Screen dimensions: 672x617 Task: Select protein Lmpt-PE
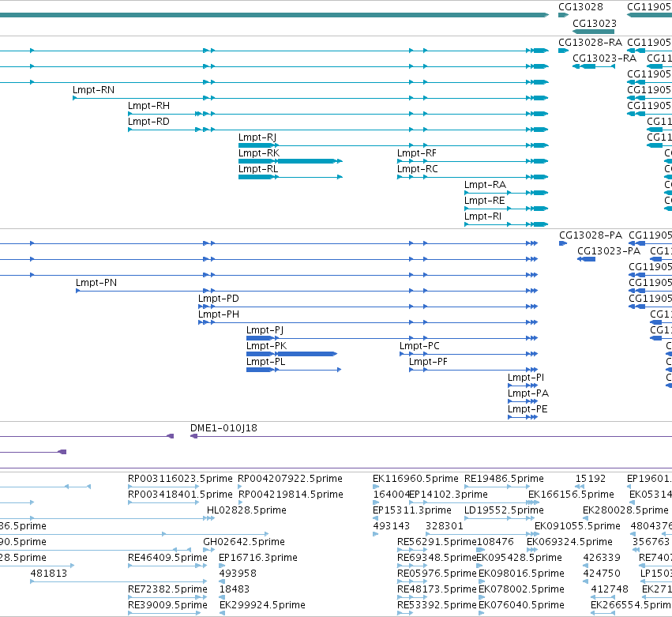[527, 409]
